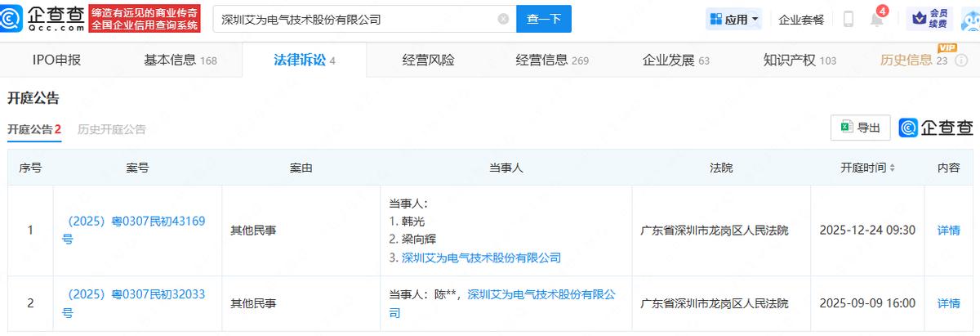The image size is (980, 336).
Task: Select the 法律诉讼 tab
Action: click(304, 60)
